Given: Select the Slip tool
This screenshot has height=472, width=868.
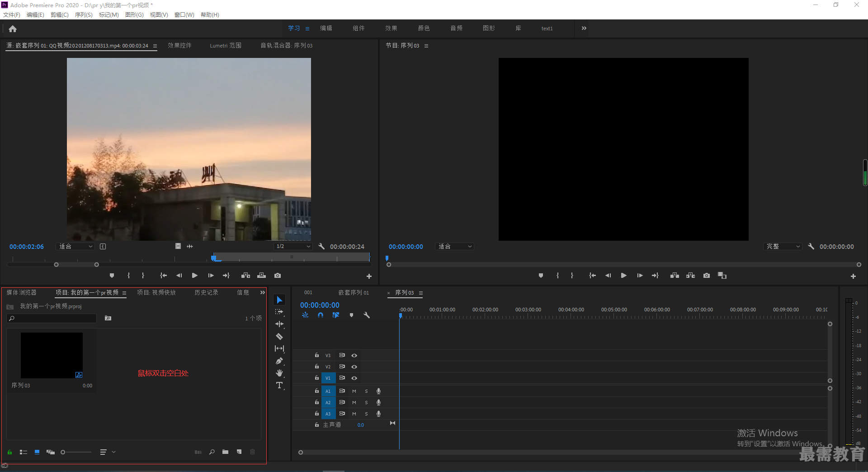Looking at the screenshot, I should 279,348.
